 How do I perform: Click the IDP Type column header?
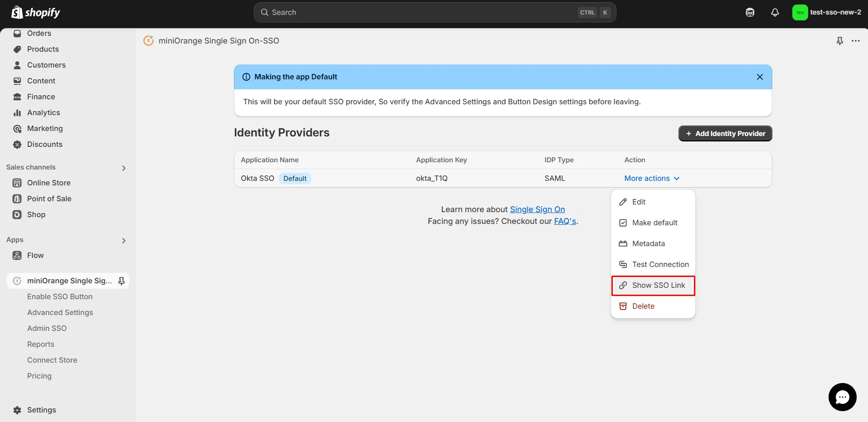tap(559, 160)
